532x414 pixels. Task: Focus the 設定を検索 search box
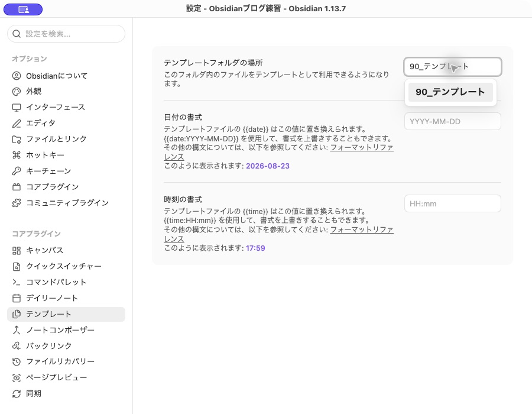pos(66,34)
